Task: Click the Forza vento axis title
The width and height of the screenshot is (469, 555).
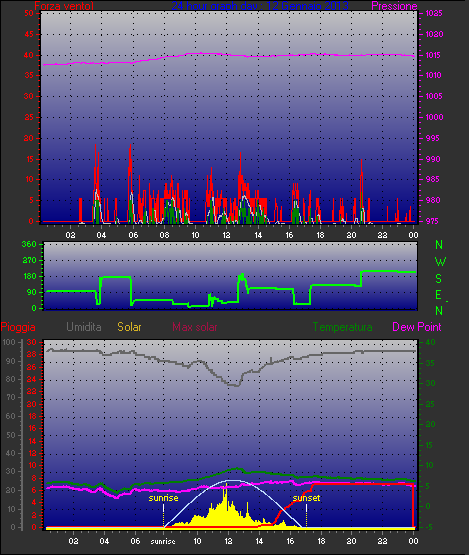Action: click(64, 6)
